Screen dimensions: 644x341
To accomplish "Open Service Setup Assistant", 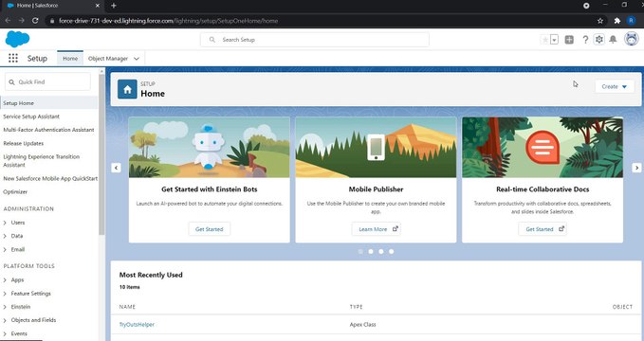I will pos(31,117).
